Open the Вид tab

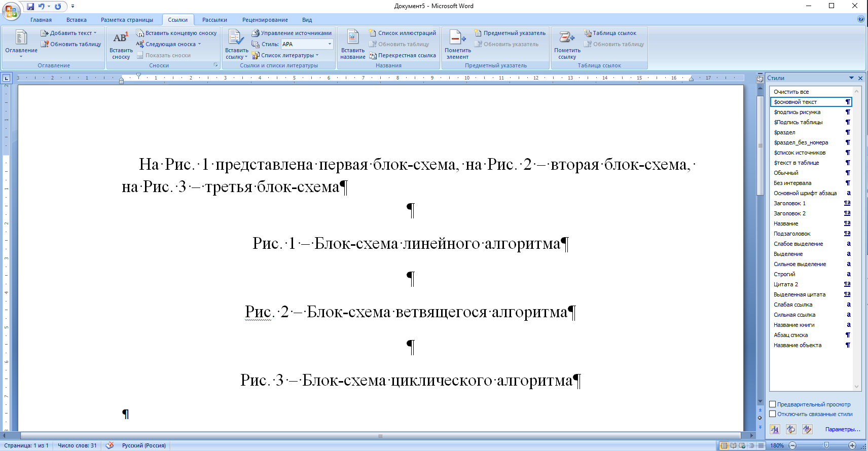click(307, 20)
